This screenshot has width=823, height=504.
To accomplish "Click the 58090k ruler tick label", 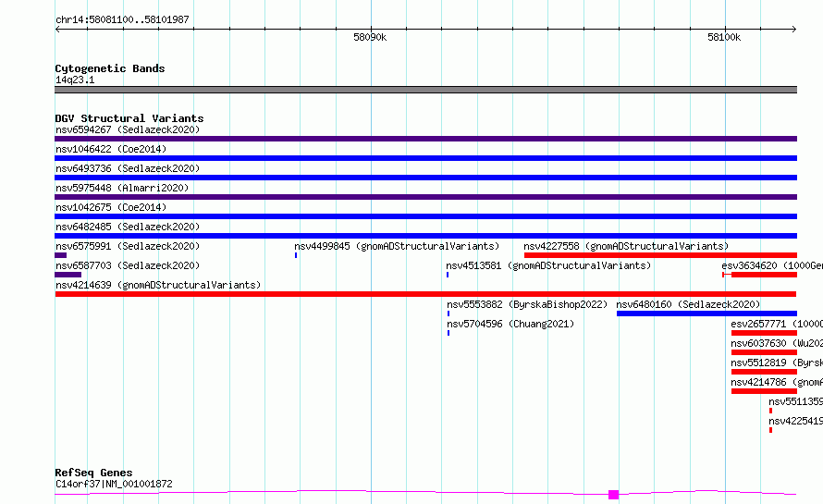I will [370, 37].
